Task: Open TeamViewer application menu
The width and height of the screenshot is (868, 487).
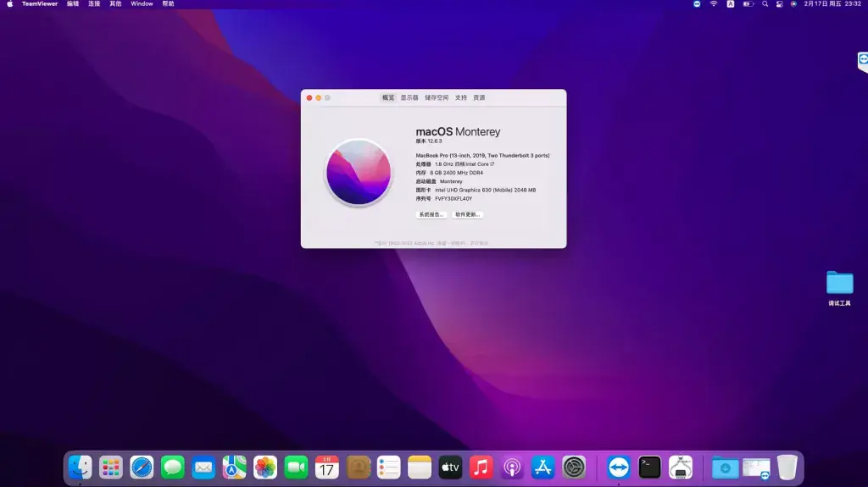Action: click(40, 4)
